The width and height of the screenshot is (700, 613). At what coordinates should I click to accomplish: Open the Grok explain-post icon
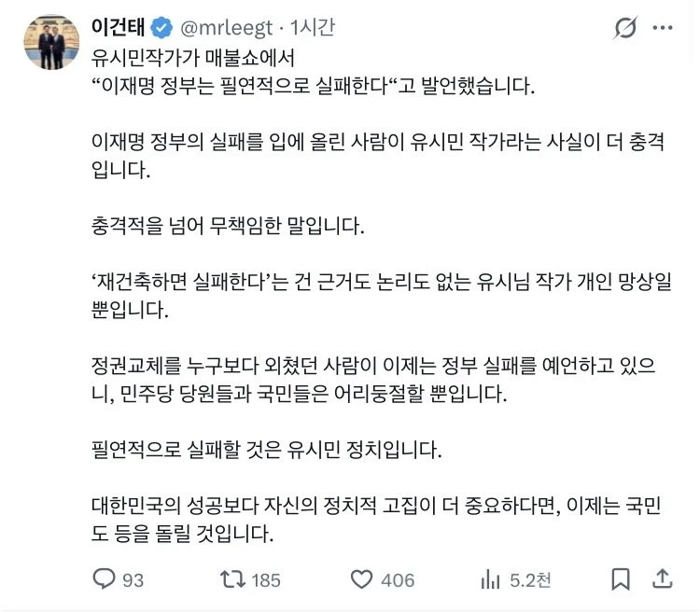click(625, 28)
